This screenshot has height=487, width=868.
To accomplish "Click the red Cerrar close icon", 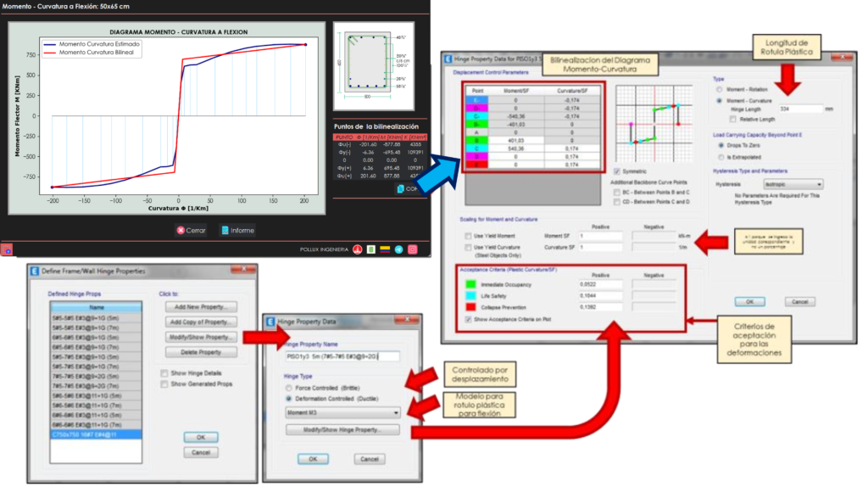I will click(180, 230).
